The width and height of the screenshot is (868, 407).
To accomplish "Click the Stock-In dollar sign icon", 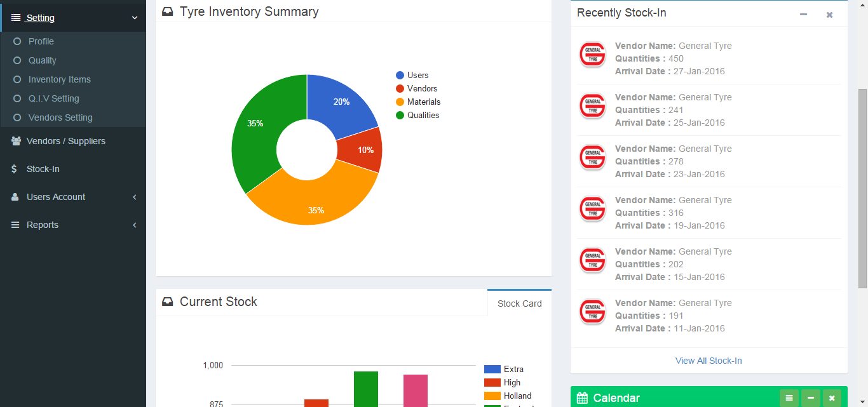I will 15,169.
